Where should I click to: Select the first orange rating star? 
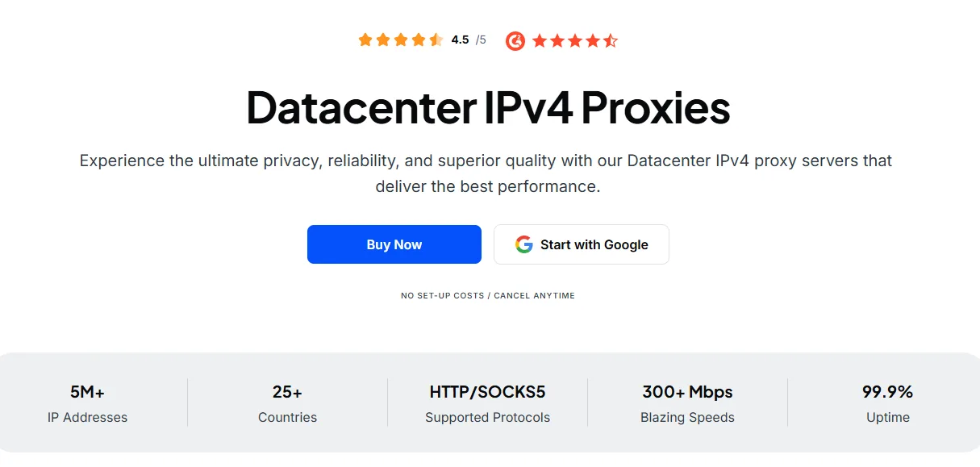pos(365,40)
